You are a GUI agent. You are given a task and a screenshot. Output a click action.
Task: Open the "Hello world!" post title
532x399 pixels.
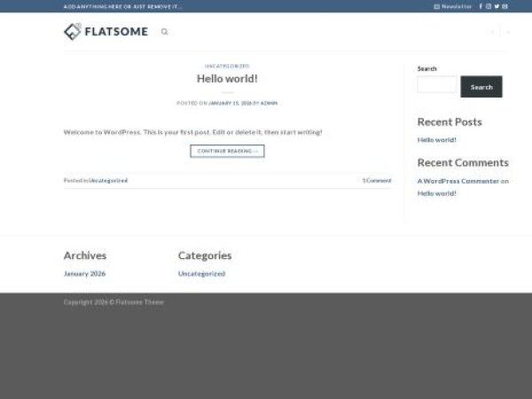227,79
